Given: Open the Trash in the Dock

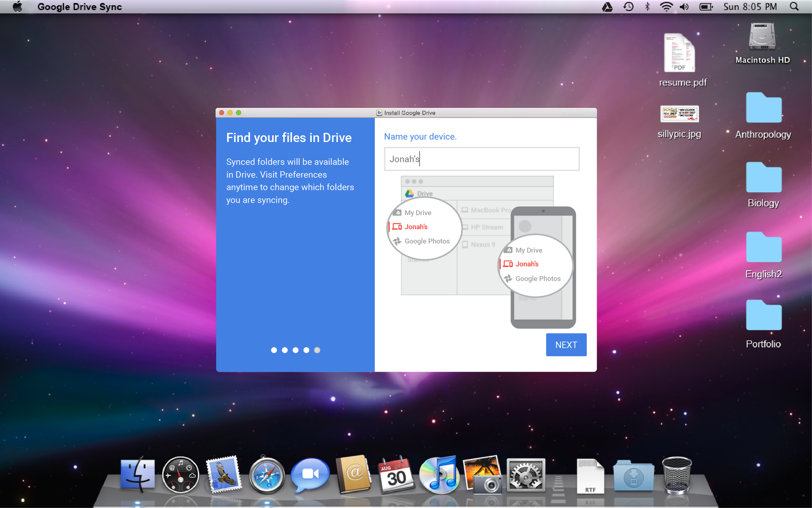Looking at the screenshot, I should pos(677,475).
